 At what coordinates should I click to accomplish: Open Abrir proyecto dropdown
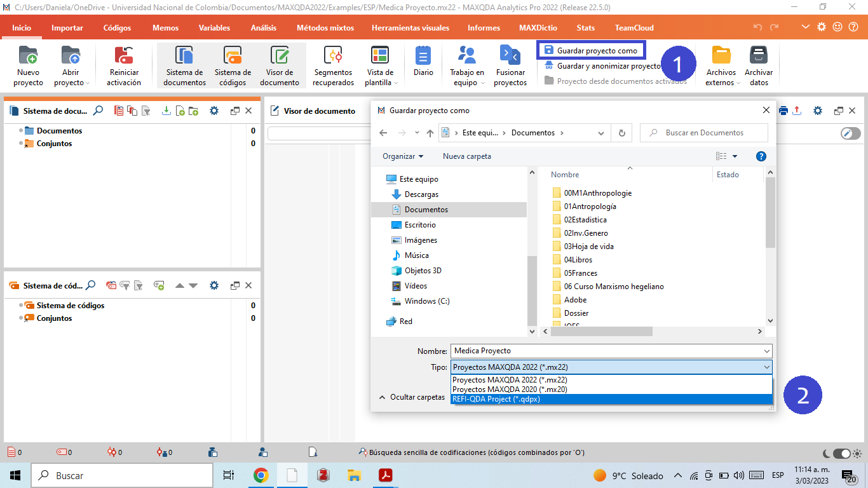point(88,83)
